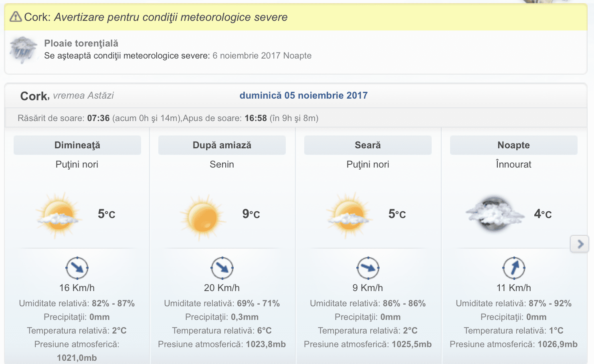Select the Dimineaţă period header
The height and width of the screenshot is (364, 594).
77,145
